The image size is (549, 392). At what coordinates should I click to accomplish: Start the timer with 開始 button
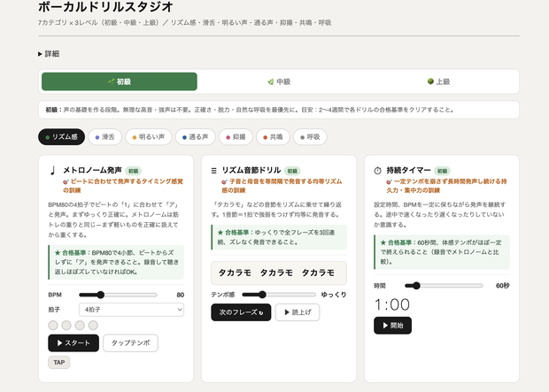coord(392,326)
